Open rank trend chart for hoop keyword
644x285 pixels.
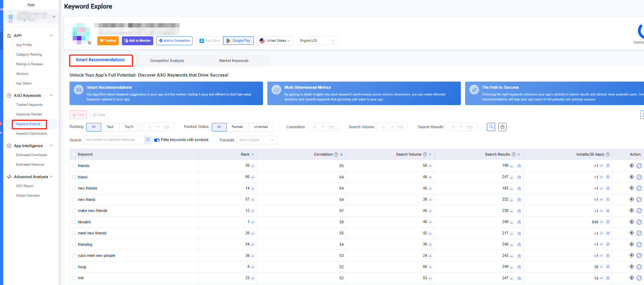click(253, 267)
